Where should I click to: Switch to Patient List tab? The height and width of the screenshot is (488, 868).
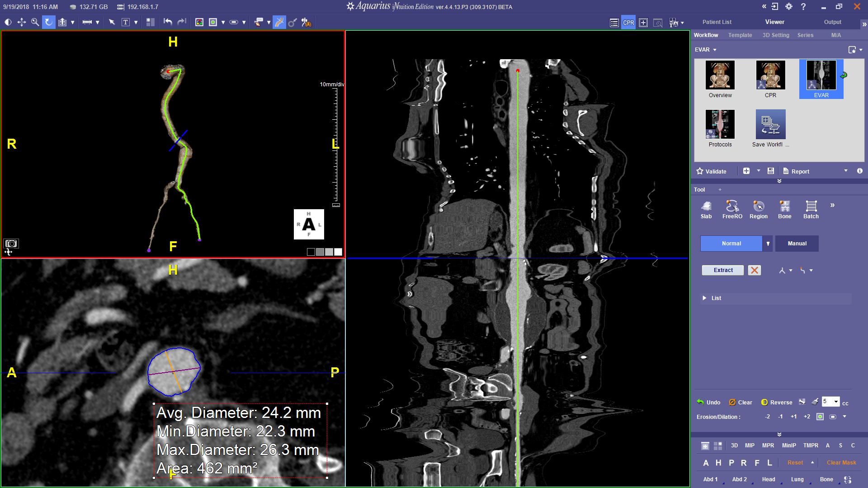717,22
